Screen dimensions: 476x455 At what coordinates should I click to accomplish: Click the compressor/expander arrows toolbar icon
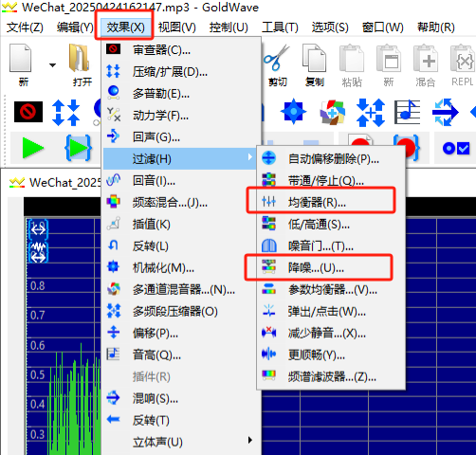(65, 112)
